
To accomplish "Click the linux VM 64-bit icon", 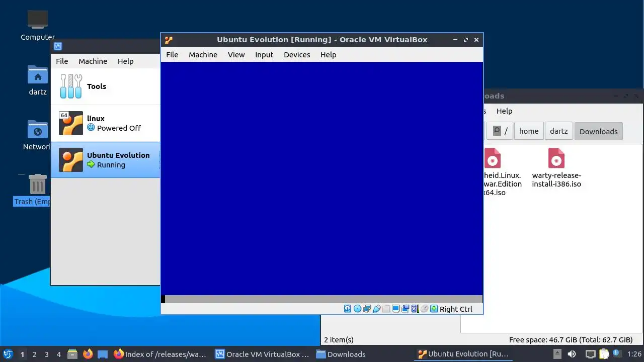I will (71, 123).
